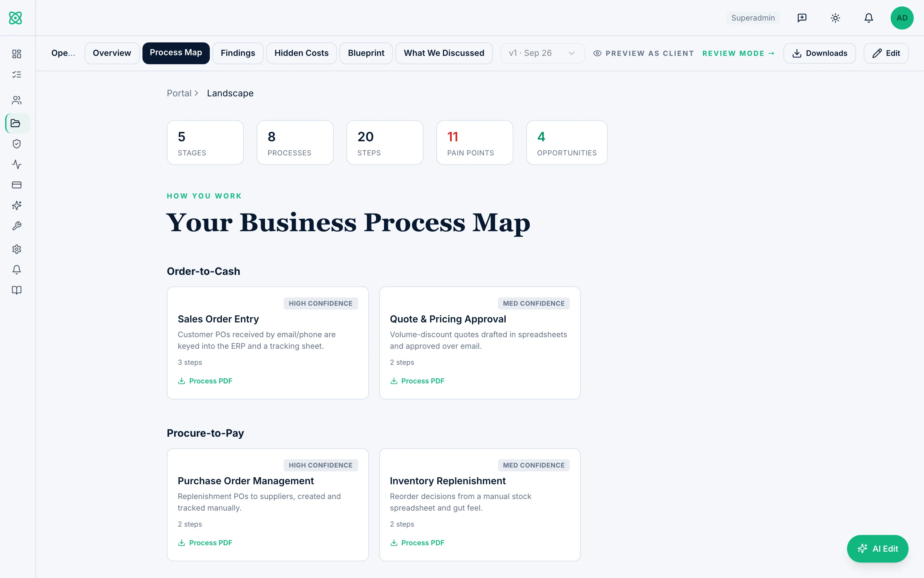Open the Sales Order Entry card title
Image resolution: width=924 pixels, height=578 pixels.
(218, 319)
